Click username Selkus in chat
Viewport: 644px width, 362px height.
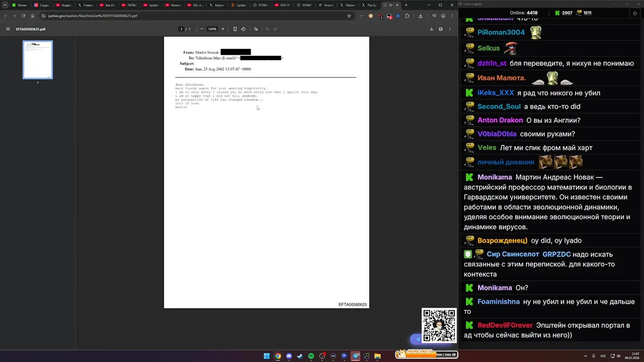pos(489,48)
